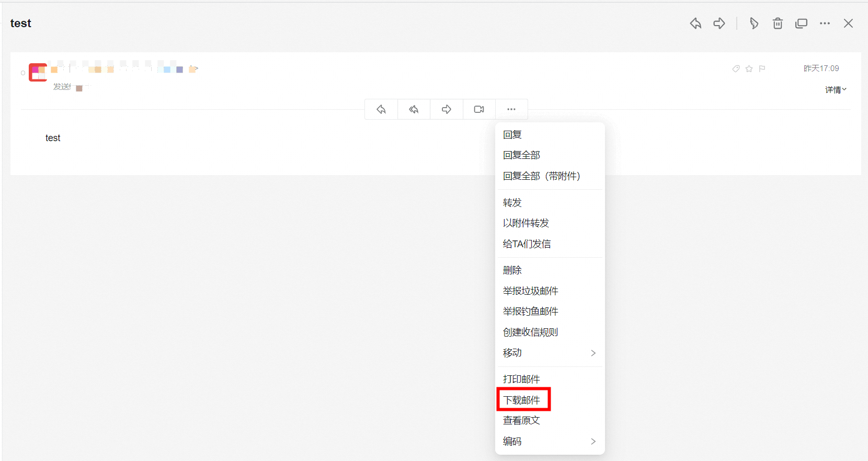Click the email body text 'test'
Image resolution: width=868 pixels, height=461 pixels.
coord(53,138)
